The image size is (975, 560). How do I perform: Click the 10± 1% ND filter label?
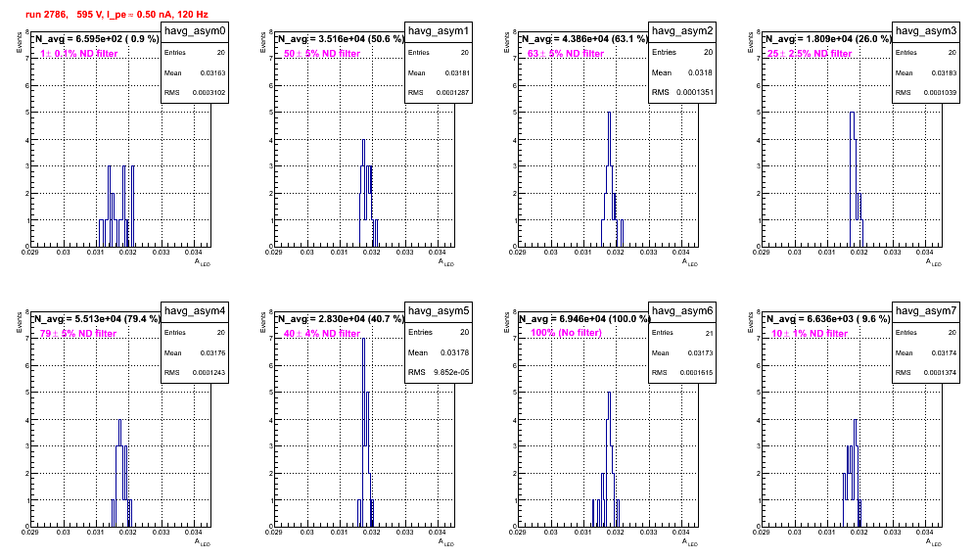[810, 334]
